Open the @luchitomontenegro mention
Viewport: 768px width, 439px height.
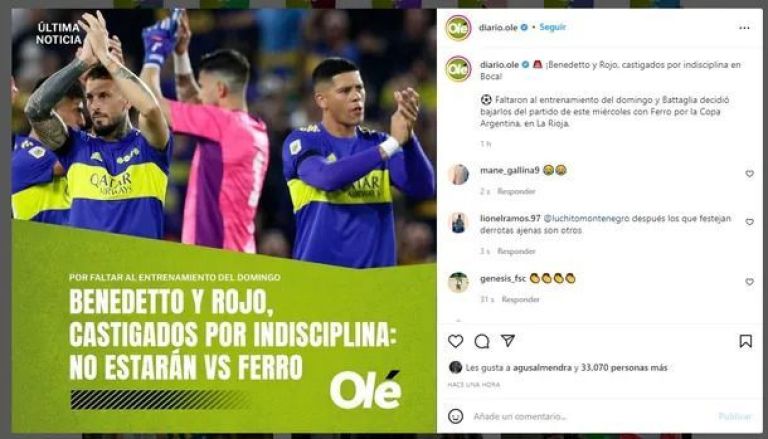pyautogui.click(x=586, y=219)
